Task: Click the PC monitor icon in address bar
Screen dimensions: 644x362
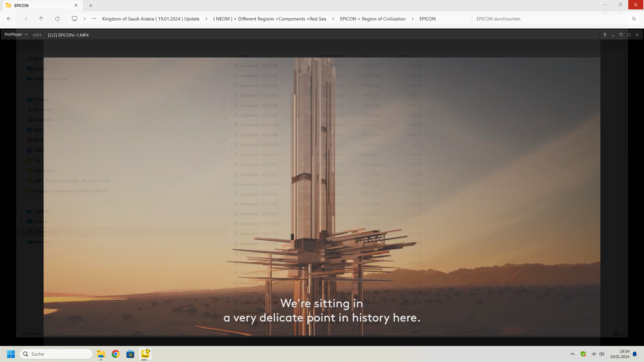Action: tap(74, 19)
